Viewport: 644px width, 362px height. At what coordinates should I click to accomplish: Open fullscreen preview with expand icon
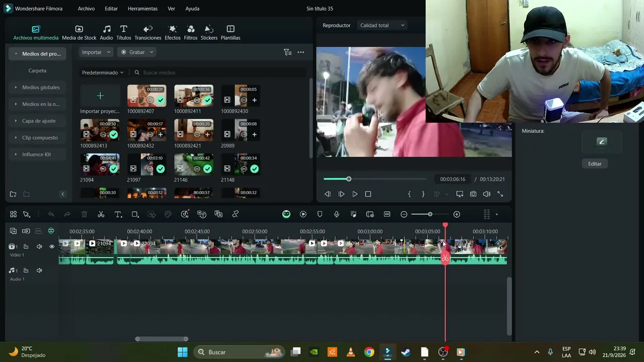(x=500, y=194)
